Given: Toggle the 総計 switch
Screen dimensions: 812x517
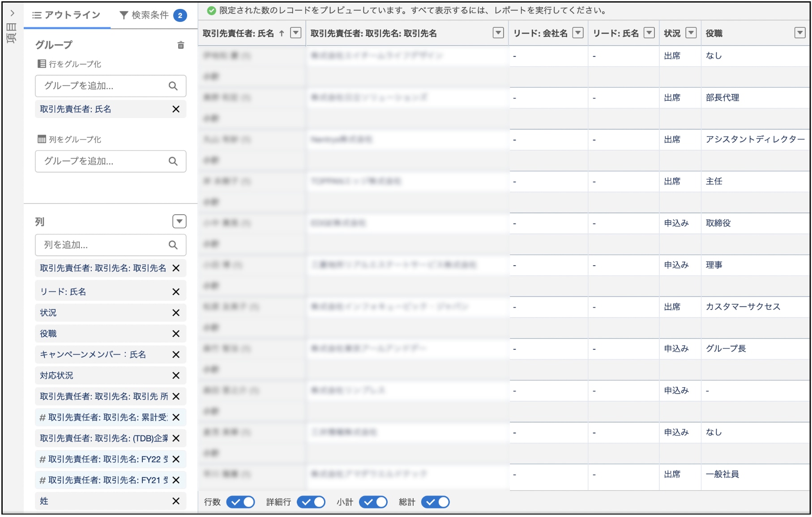Looking at the screenshot, I should pyautogui.click(x=436, y=502).
